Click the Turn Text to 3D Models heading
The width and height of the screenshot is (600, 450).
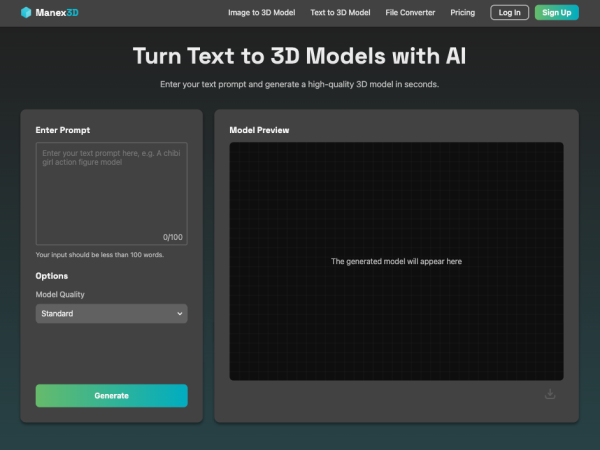tap(300, 56)
